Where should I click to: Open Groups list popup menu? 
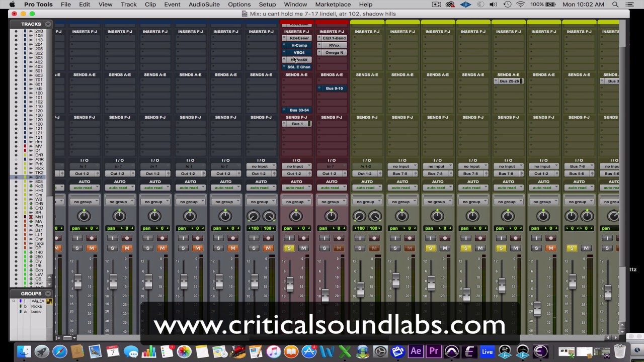coord(48,294)
